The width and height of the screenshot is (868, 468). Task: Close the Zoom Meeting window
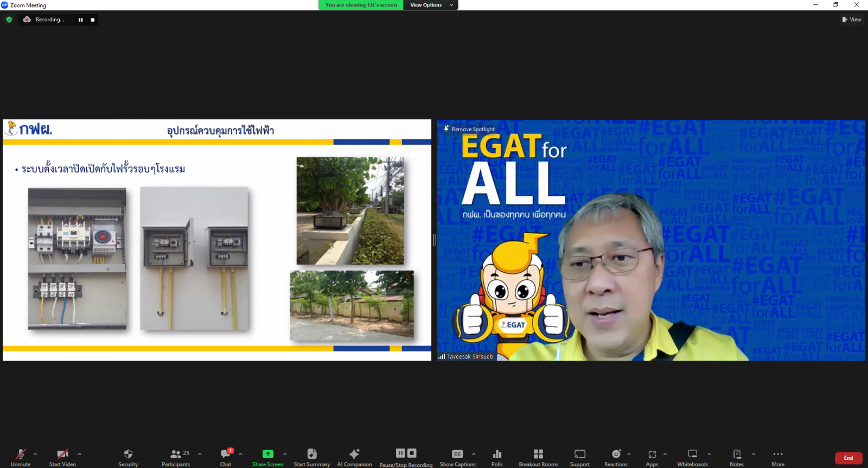click(857, 5)
